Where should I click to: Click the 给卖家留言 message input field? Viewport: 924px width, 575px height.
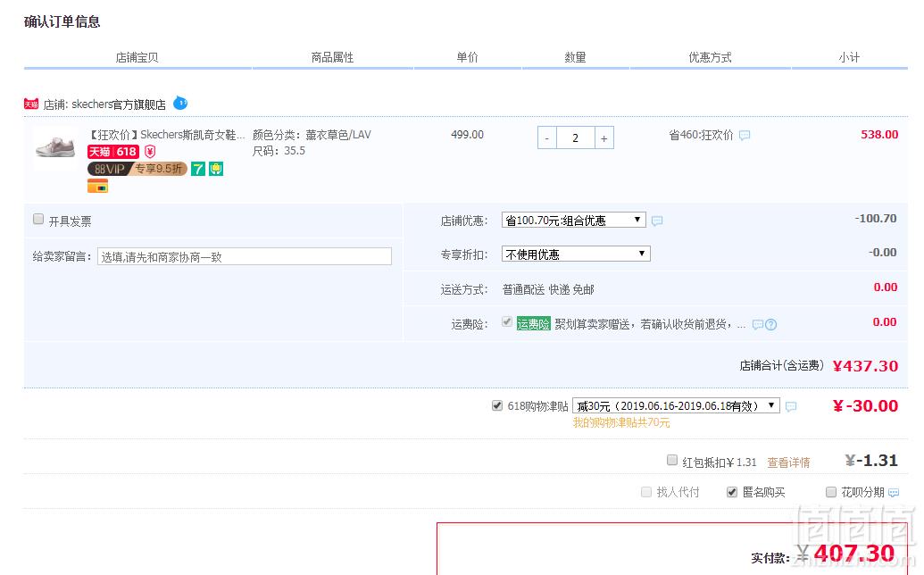[x=245, y=256]
